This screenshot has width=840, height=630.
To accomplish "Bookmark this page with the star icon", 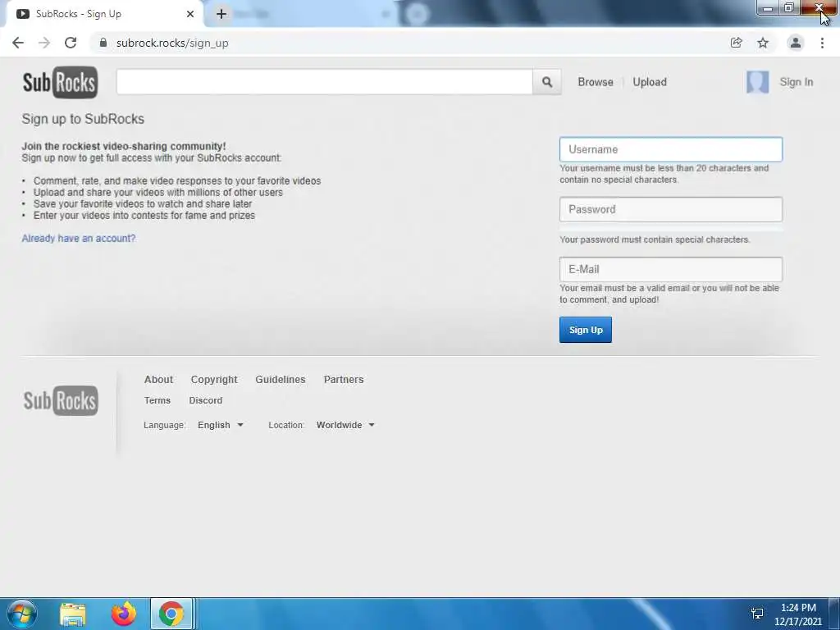I will (x=763, y=43).
